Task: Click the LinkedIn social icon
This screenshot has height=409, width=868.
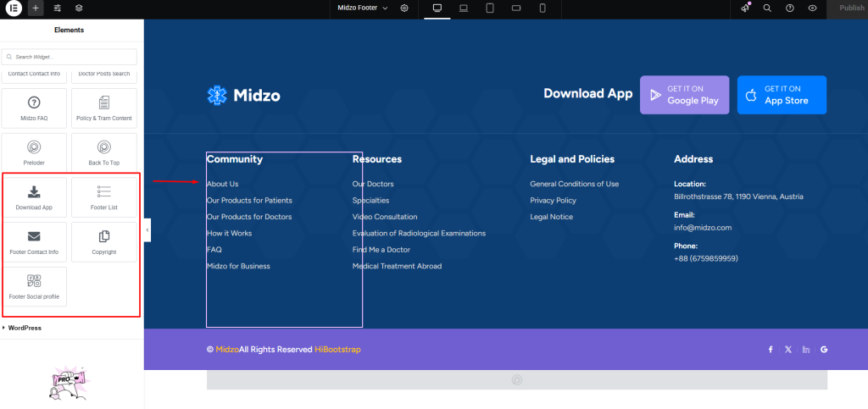Action: point(806,350)
